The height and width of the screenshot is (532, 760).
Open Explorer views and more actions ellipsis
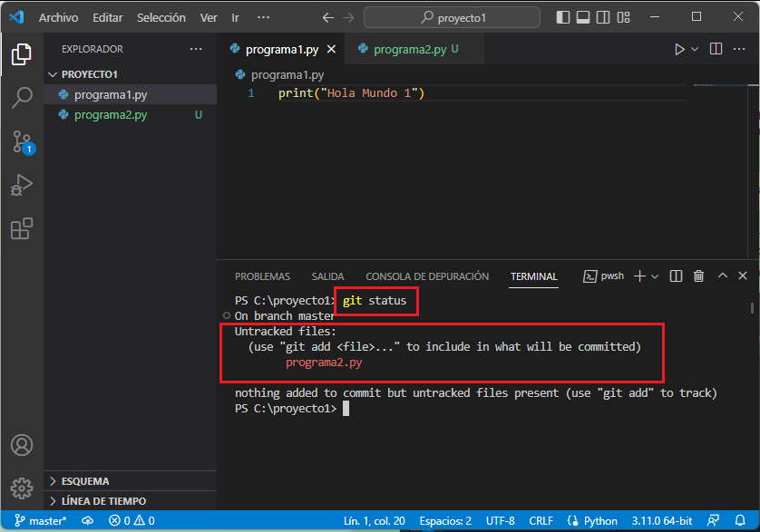(x=196, y=49)
